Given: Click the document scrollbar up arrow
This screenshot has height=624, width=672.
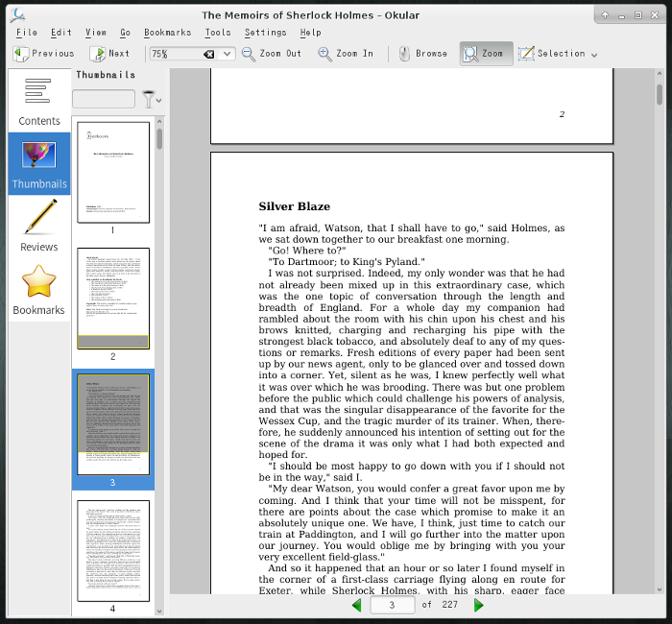Looking at the screenshot, I should tap(660, 74).
